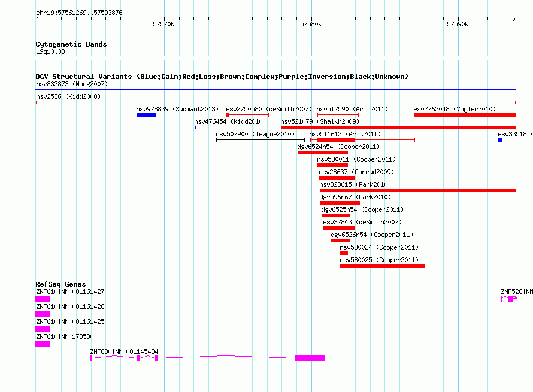Select the long red nsv828615 bar
This screenshot has width=533, height=392.
point(418,190)
